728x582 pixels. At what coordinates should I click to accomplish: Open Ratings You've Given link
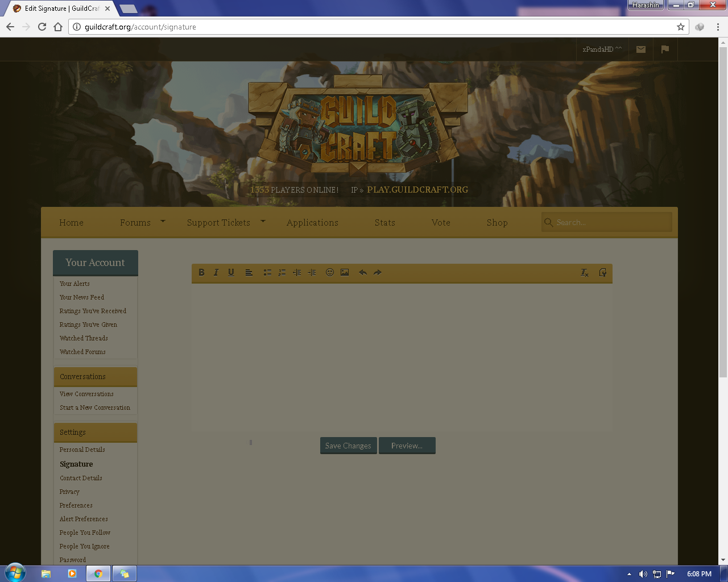tap(88, 325)
